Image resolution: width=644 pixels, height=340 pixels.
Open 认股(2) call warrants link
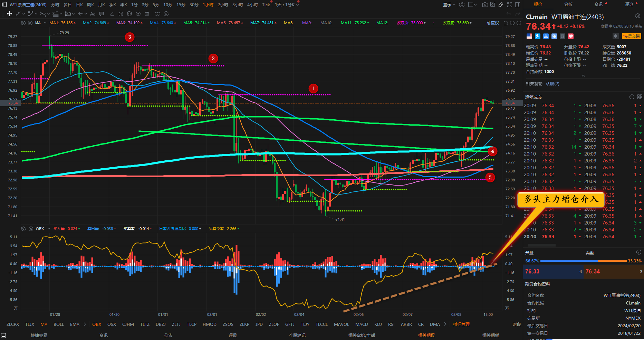(x=552, y=84)
